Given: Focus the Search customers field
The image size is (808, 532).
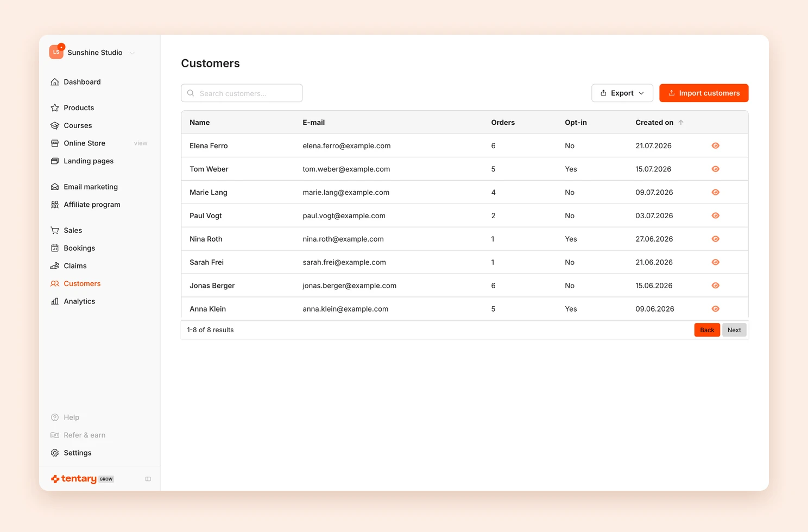Looking at the screenshot, I should 242,93.
